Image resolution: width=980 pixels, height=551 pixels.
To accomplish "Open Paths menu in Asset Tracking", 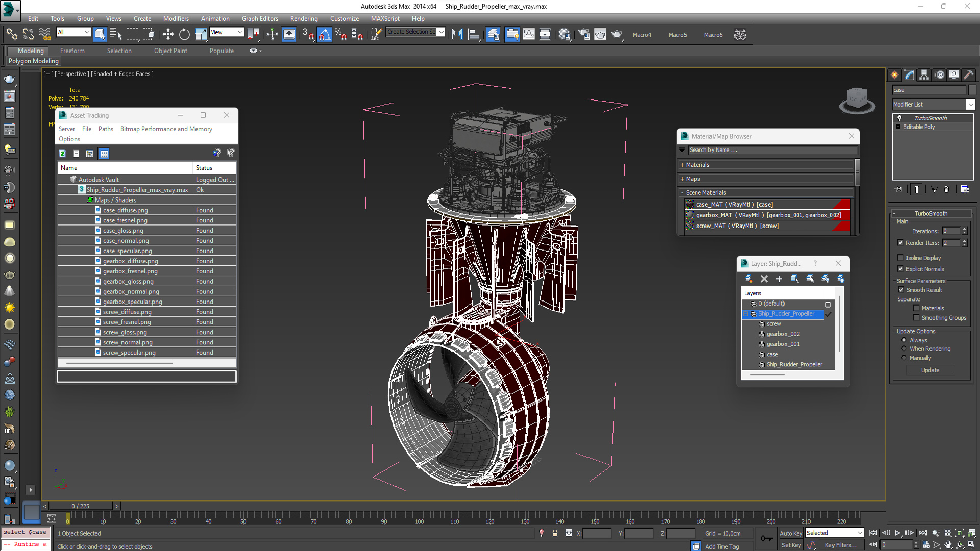I will pyautogui.click(x=106, y=129).
